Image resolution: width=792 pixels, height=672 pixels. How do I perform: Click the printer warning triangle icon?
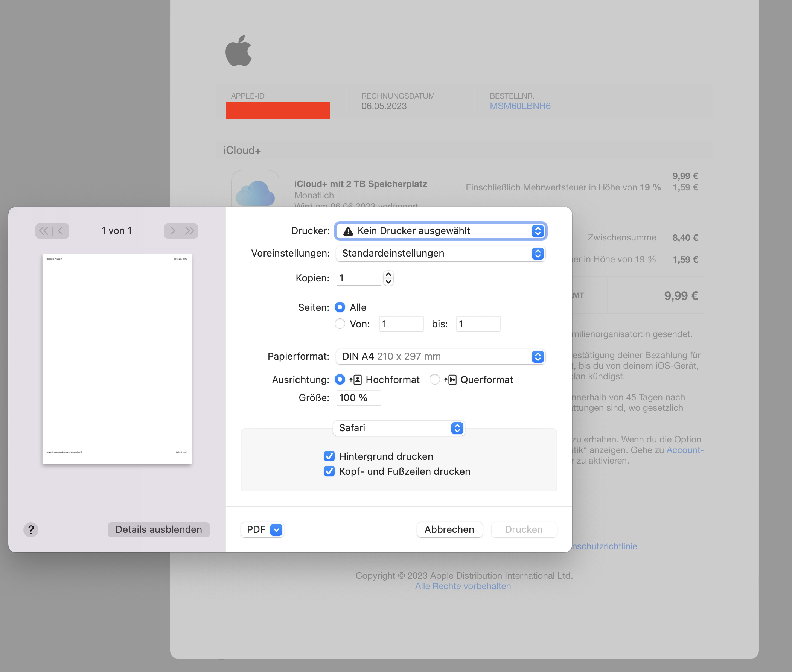348,231
